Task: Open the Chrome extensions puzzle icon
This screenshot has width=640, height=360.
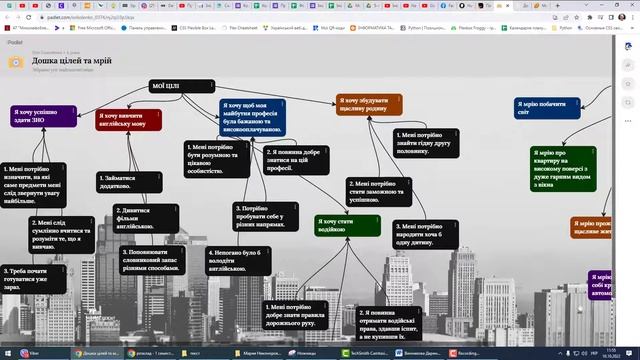Action: pos(589,18)
